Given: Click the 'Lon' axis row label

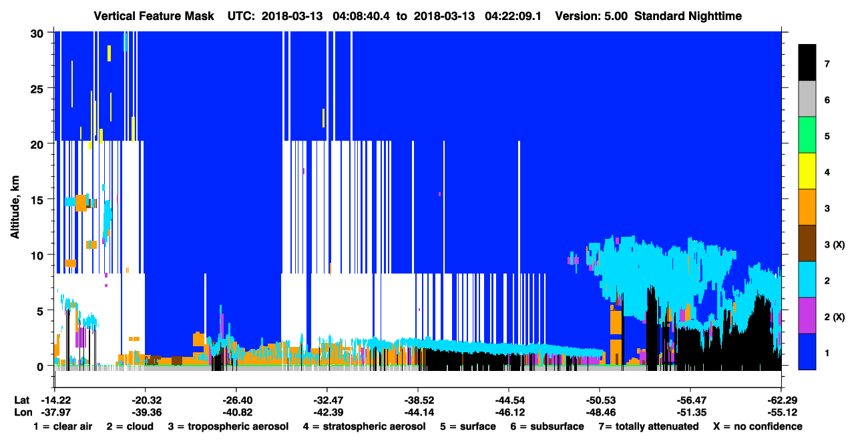Looking at the screenshot, I should click(22, 412).
